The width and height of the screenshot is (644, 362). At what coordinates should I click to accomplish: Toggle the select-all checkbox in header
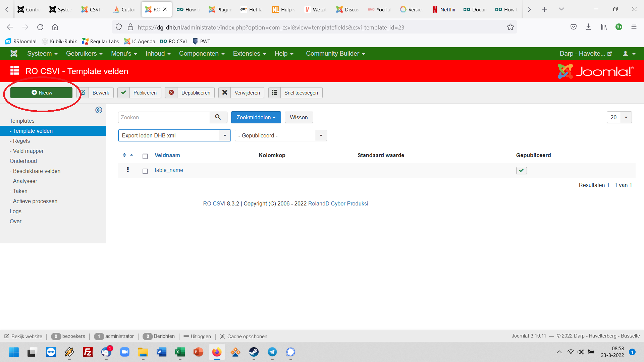(x=145, y=156)
